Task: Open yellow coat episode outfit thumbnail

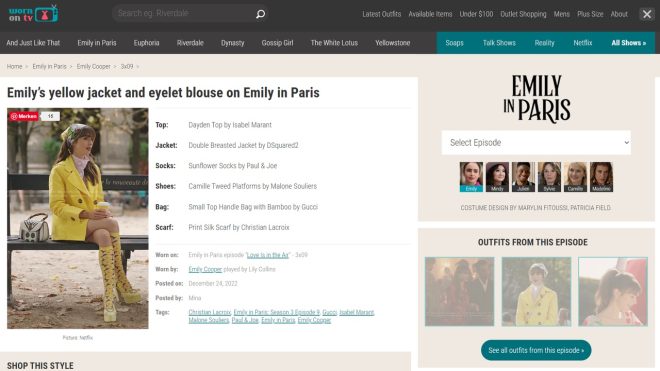Action: coord(536,291)
